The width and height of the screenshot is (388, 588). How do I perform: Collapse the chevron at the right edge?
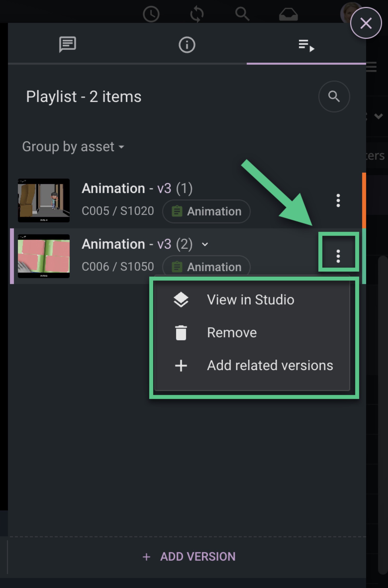tap(378, 116)
